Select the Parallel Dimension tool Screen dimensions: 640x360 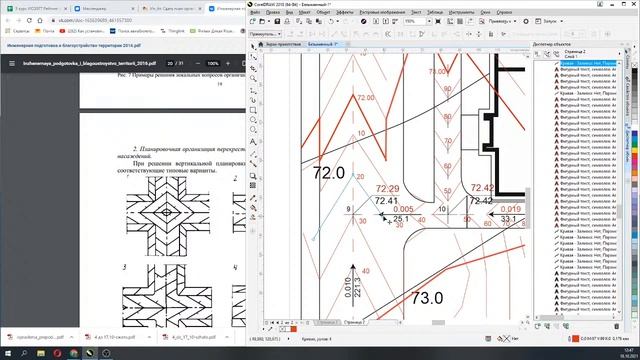point(253,154)
